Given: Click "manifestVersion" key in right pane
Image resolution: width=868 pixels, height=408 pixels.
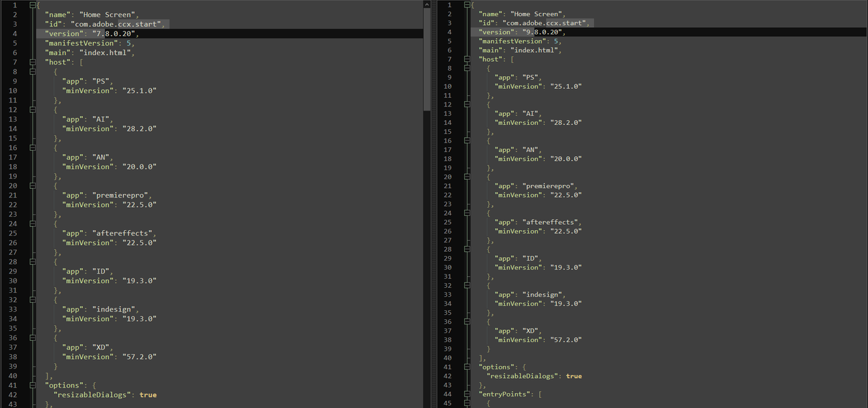Looking at the screenshot, I should click(x=512, y=41).
